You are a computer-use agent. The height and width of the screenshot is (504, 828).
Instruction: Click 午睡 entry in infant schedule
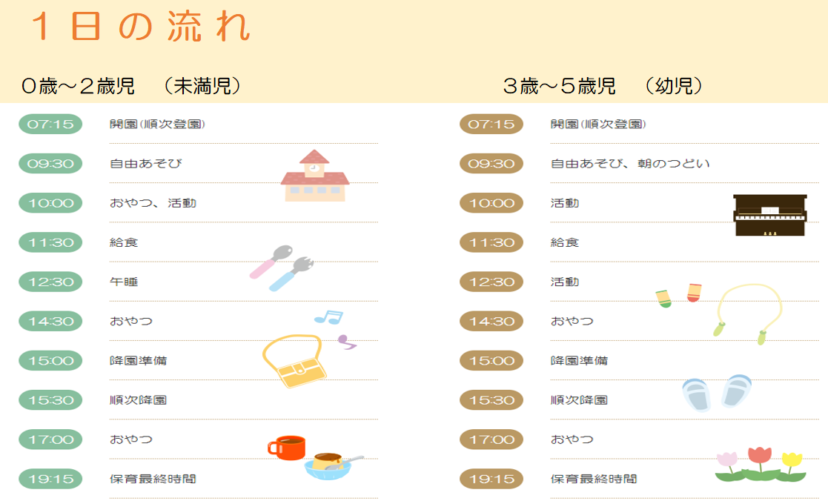[124, 282]
